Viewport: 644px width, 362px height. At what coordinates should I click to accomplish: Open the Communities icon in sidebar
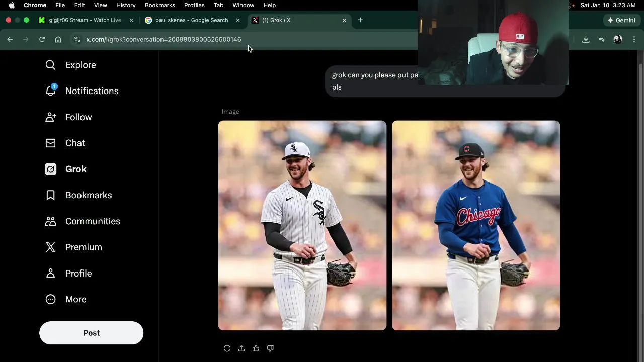(x=51, y=221)
